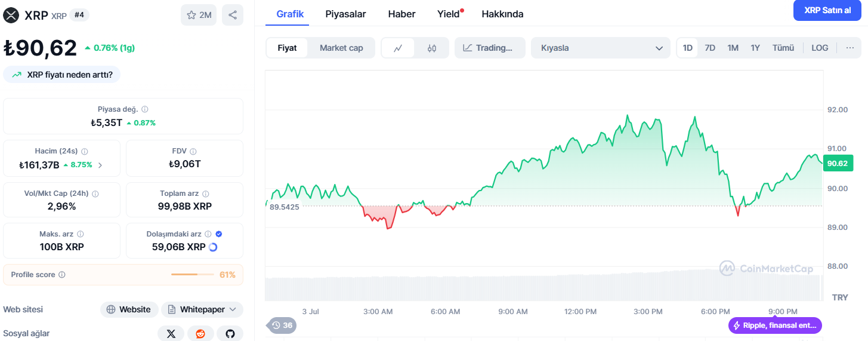Switch to the Yield tab
Screen dimensions: 868x341
450,14
